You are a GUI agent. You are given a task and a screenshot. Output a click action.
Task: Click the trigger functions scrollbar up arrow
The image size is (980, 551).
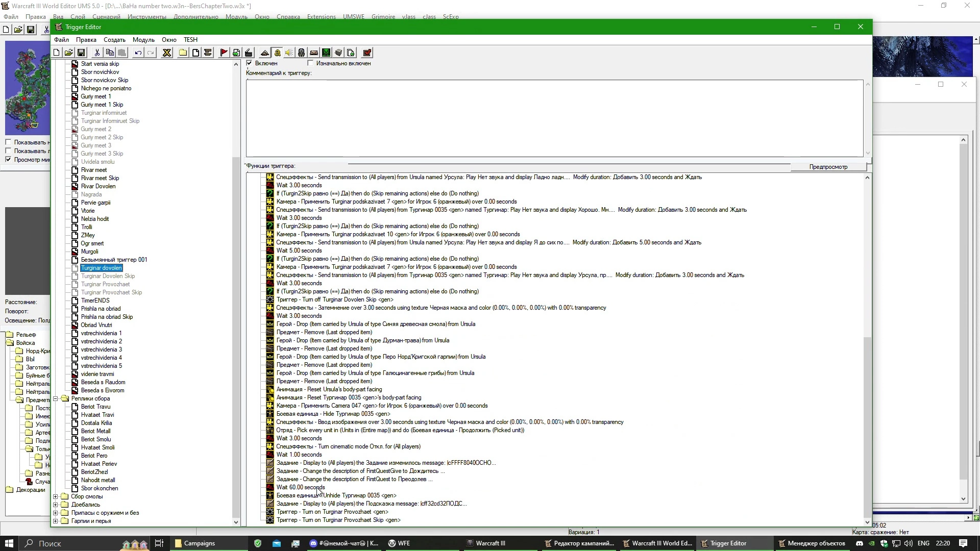pyautogui.click(x=867, y=178)
